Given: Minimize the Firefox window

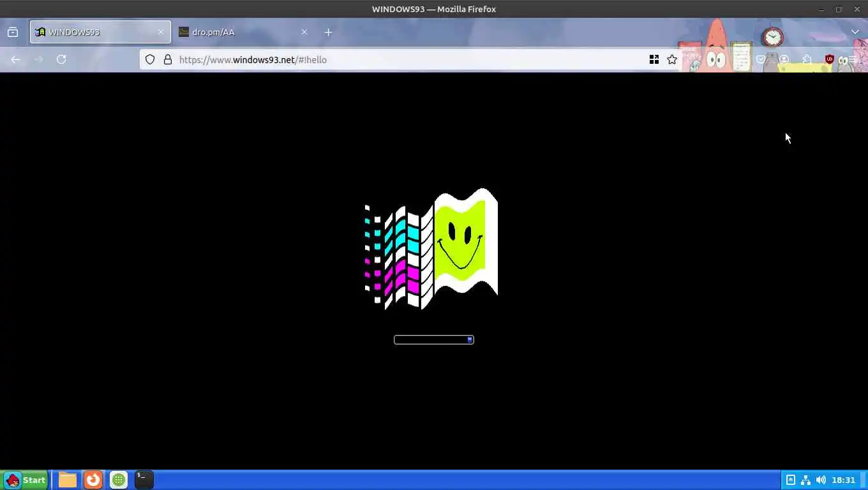Looking at the screenshot, I should [821, 9].
